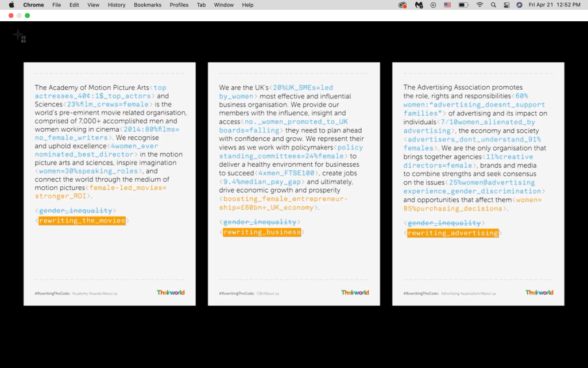Screen dimensions: 588x368
Task: Click Theirworld logo on Academy poster
Action: click(171, 293)
